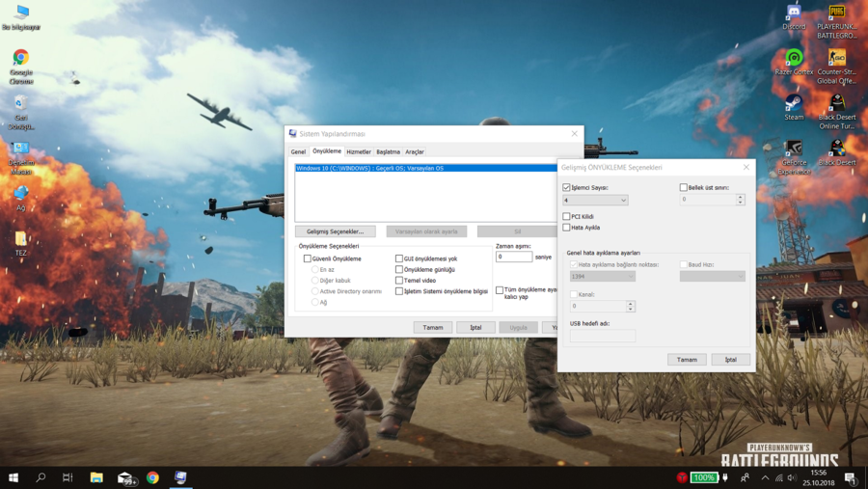
Task: Open the Windows Start menu
Action: (x=14, y=477)
